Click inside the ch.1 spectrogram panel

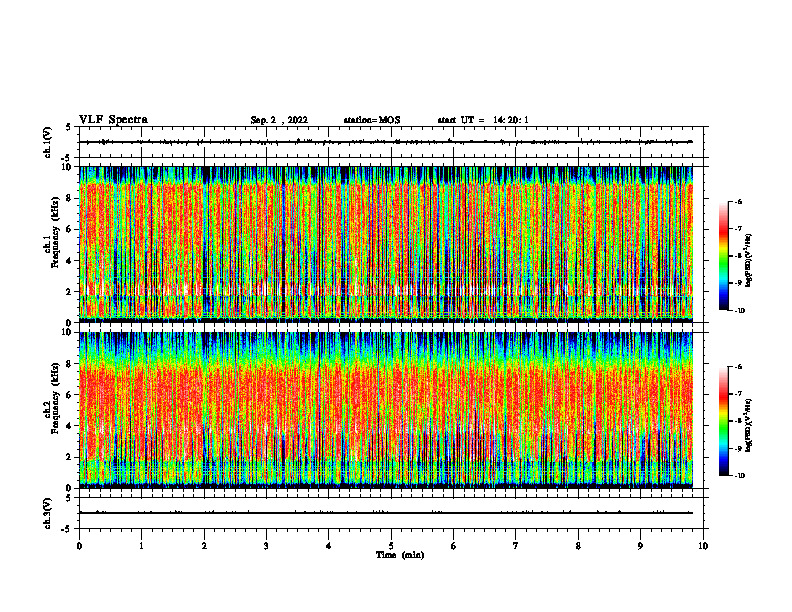tap(386, 244)
